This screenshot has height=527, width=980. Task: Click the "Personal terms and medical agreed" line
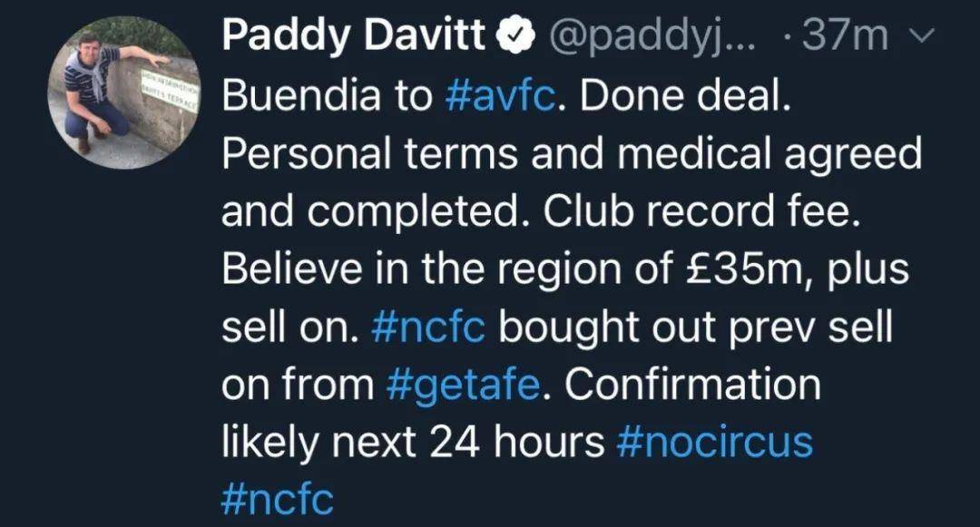[572, 154]
